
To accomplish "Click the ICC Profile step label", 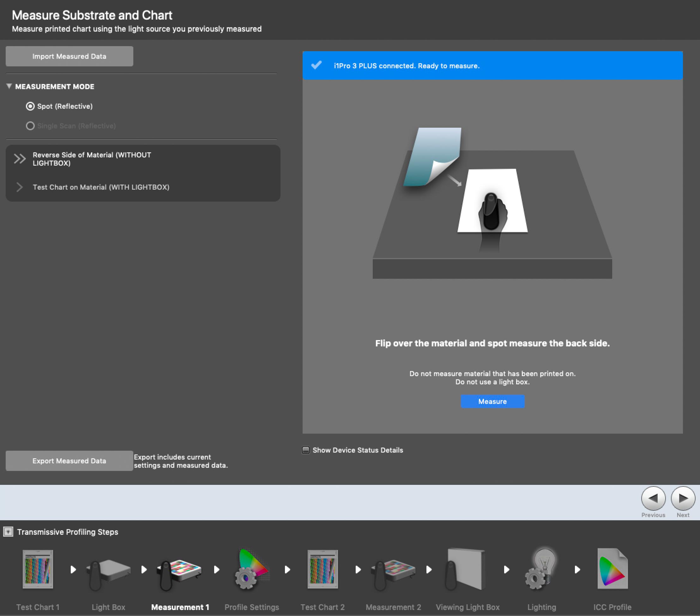I will 612,607.
